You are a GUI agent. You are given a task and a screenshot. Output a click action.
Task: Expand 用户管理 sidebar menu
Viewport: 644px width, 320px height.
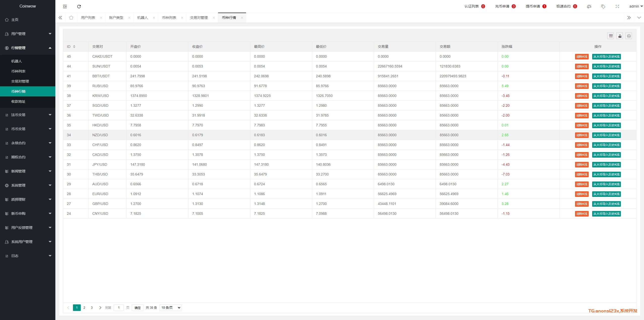[x=28, y=34]
